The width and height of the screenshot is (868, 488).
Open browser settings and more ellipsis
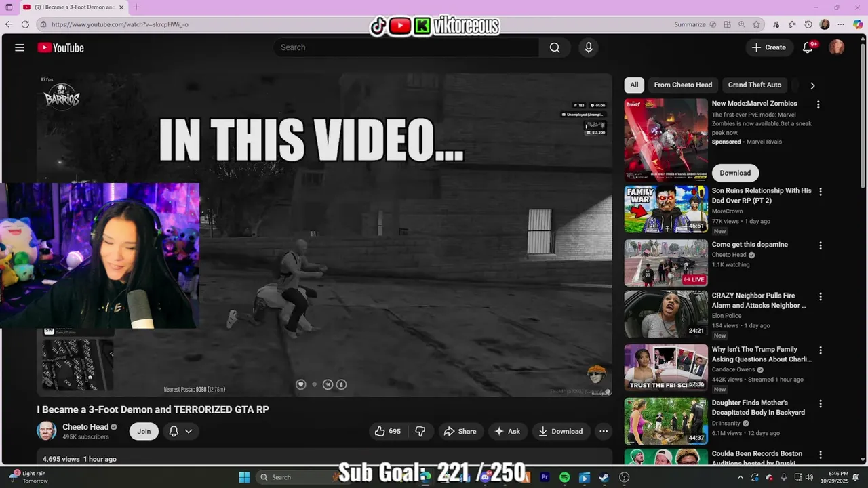(x=841, y=24)
